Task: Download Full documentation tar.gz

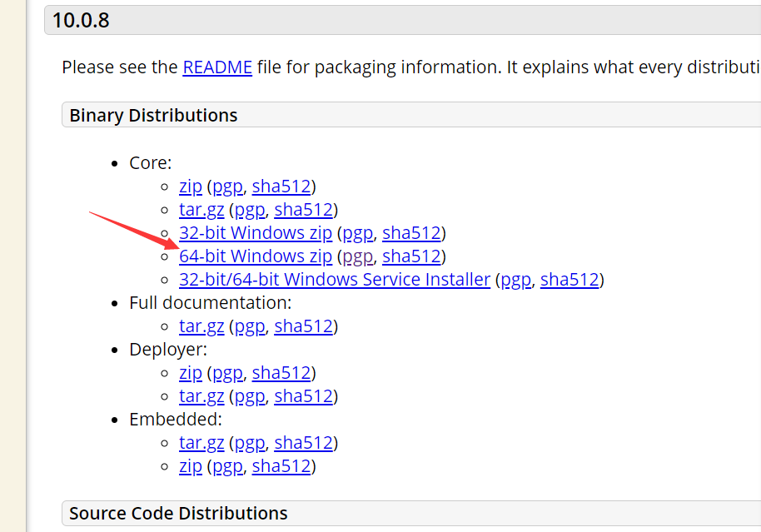Action: pos(201,326)
